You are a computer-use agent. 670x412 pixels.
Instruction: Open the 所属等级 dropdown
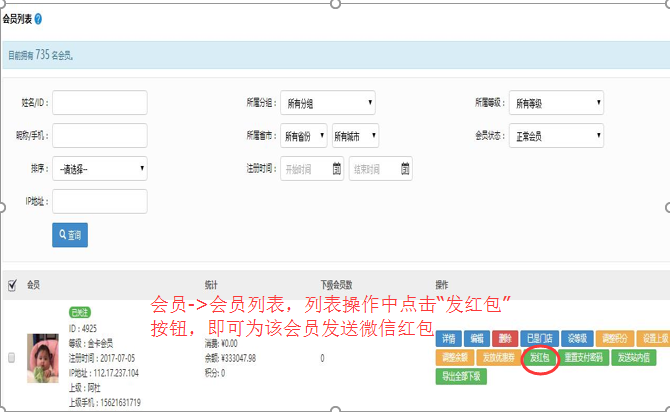click(x=557, y=102)
